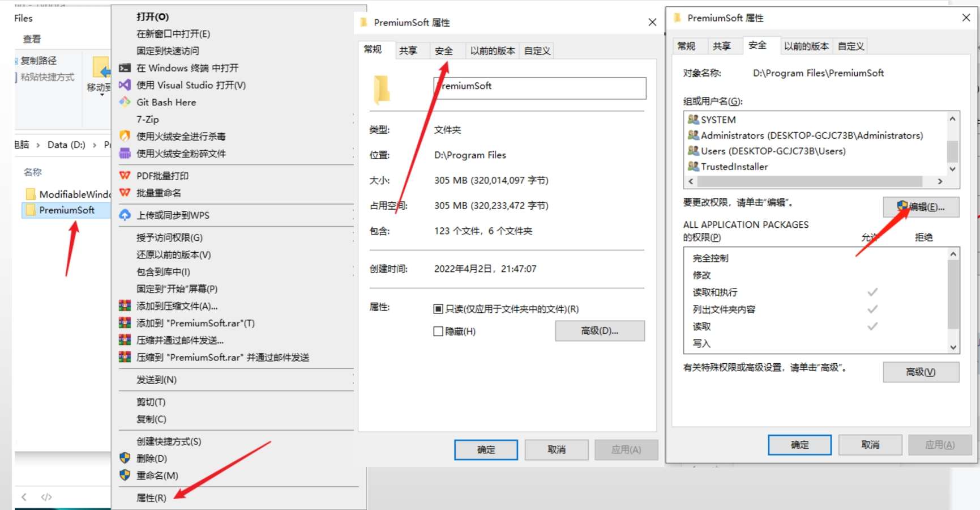Click the cloud upload icon for 上传或同步到WPS
Screen dimensions: 980x510
click(x=125, y=215)
